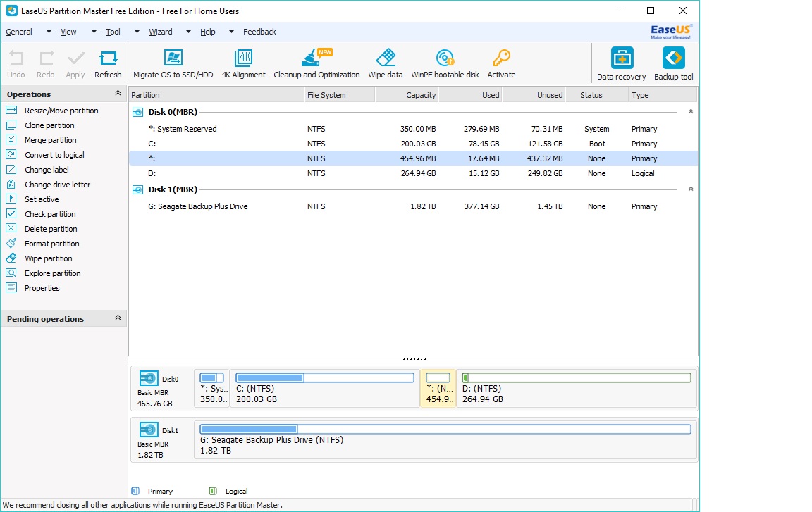The image size is (812, 512).
Task: Open the View menu dropdown arrow
Action: coord(94,32)
